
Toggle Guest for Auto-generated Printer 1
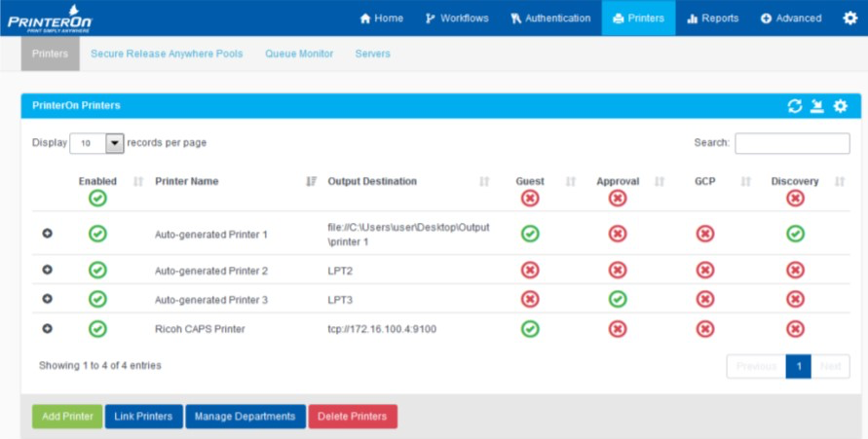(530, 234)
